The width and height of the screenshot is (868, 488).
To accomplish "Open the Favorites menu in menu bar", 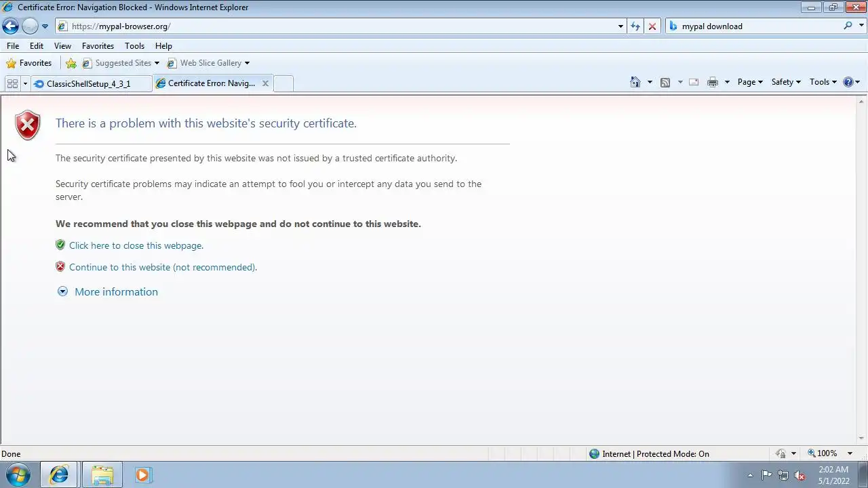I will [x=98, y=45].
